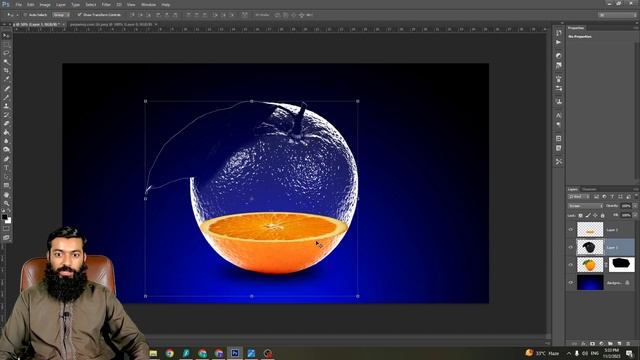Select the Paint Bucket tool
The height and width of the screenshot is (360, 640).
tap(6, 132)
